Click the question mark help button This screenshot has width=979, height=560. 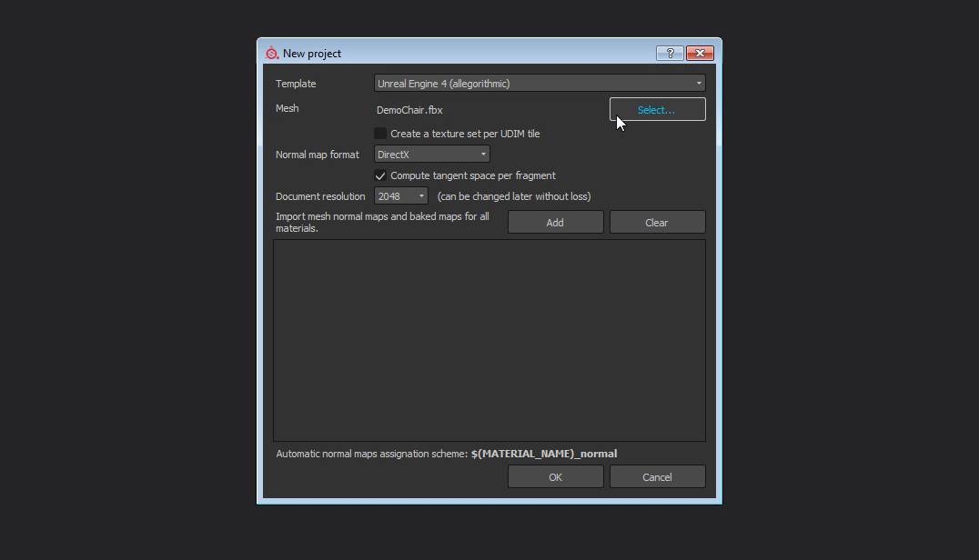click(670, 54)
